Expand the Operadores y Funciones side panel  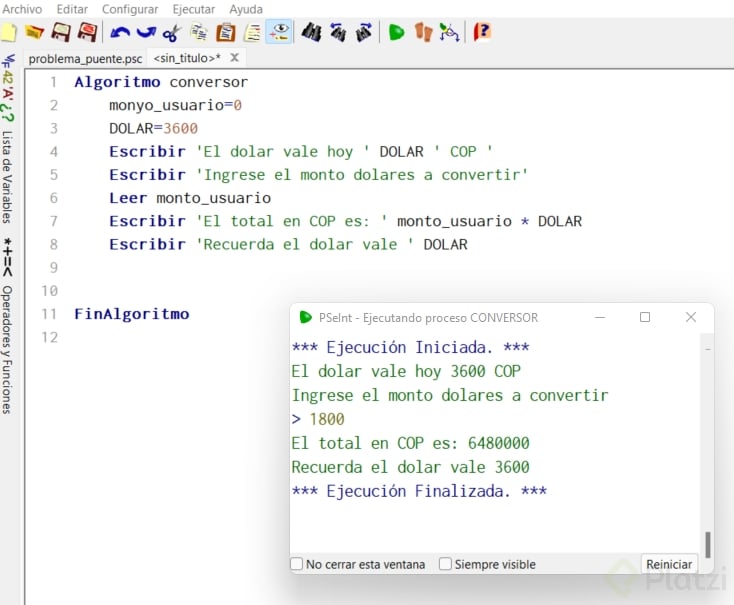7,350
